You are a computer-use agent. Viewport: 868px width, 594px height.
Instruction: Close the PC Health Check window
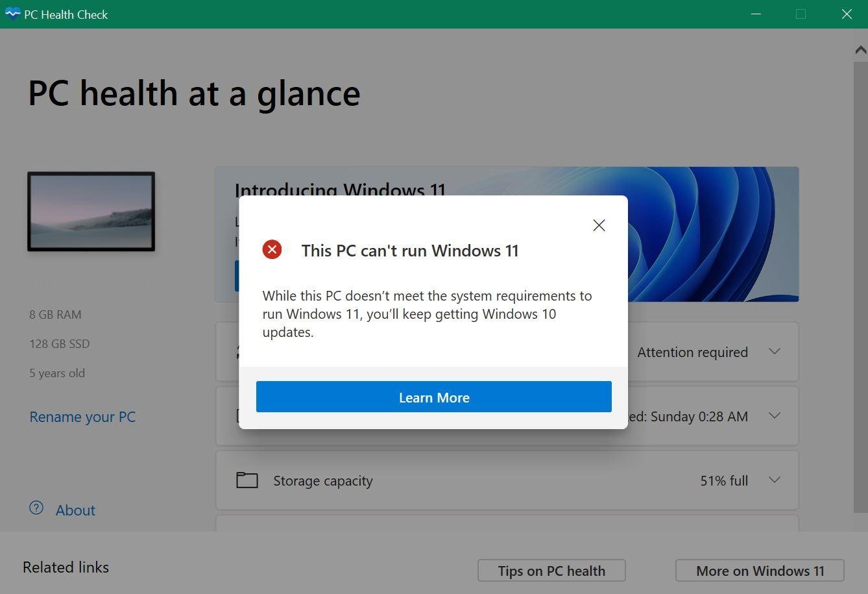(847, 14)
